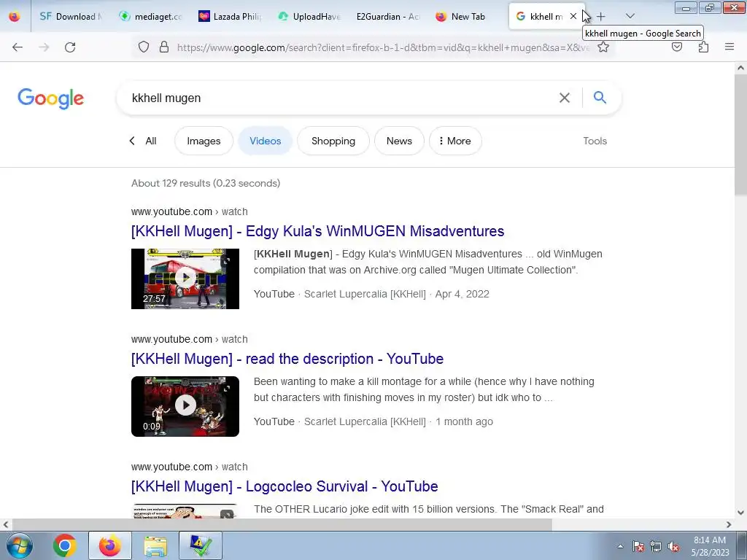
Task: Switch to Lazada Philippines tab
Action: 231,16
